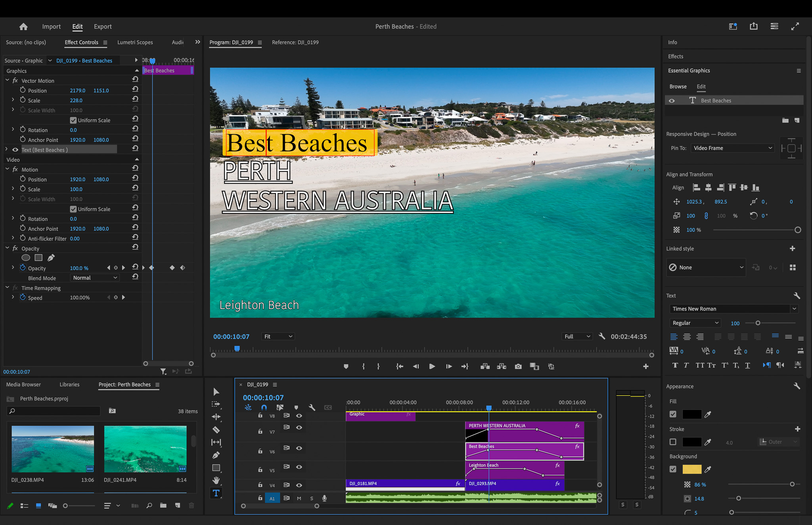Toggle Text (Best Beaches) visibility eye

point(15,150)
